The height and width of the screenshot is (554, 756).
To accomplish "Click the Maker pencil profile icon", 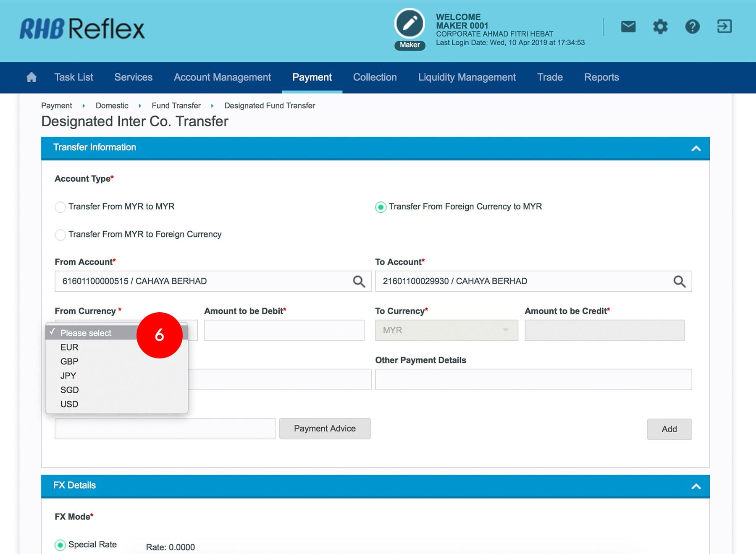I will point(409,24).
